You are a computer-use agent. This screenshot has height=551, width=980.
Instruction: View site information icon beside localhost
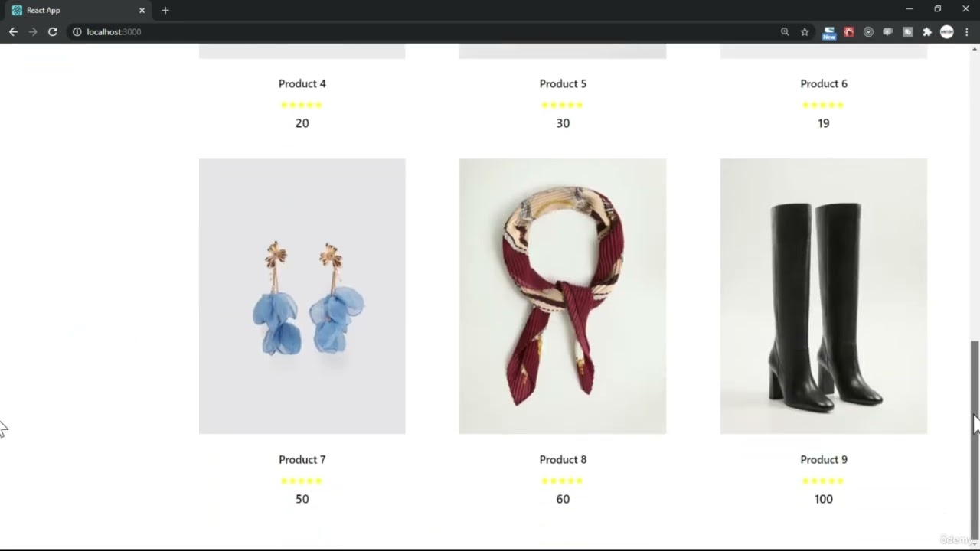point(77,31)
